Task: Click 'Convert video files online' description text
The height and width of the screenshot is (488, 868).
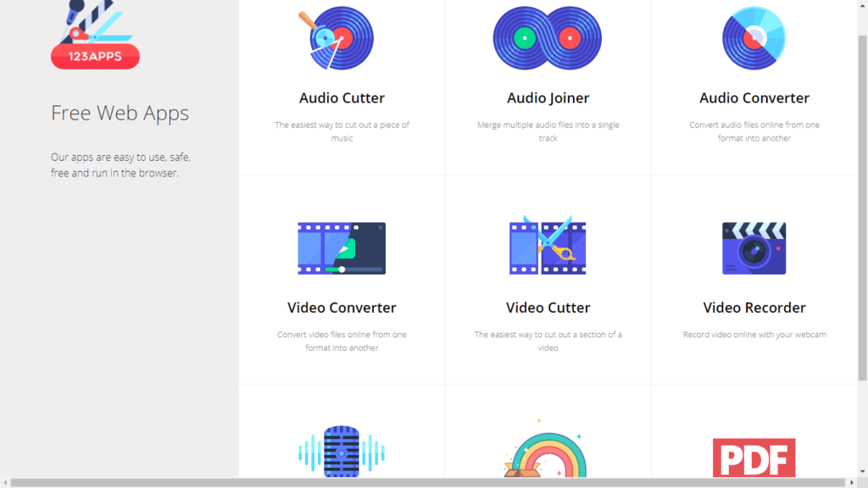Action: [342, 341]
